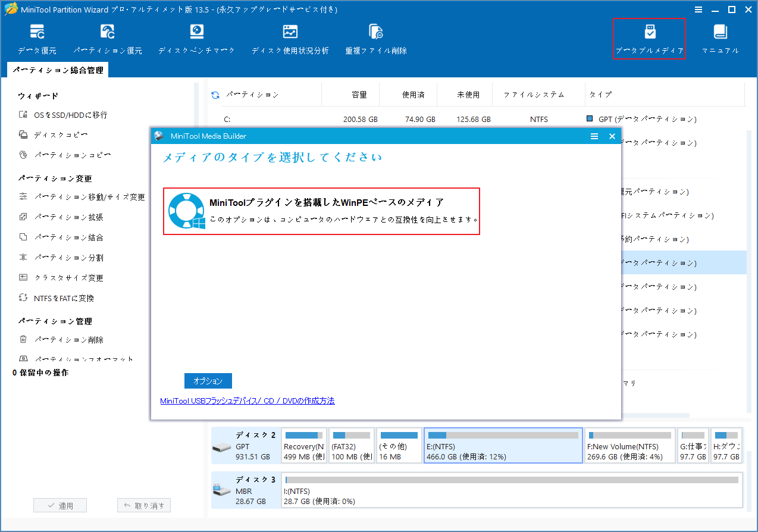This screenshot has width=758, height=532.
Task: Start ディスクベンチマーク (Disk Benchmark)
Action: pos(196,38)
